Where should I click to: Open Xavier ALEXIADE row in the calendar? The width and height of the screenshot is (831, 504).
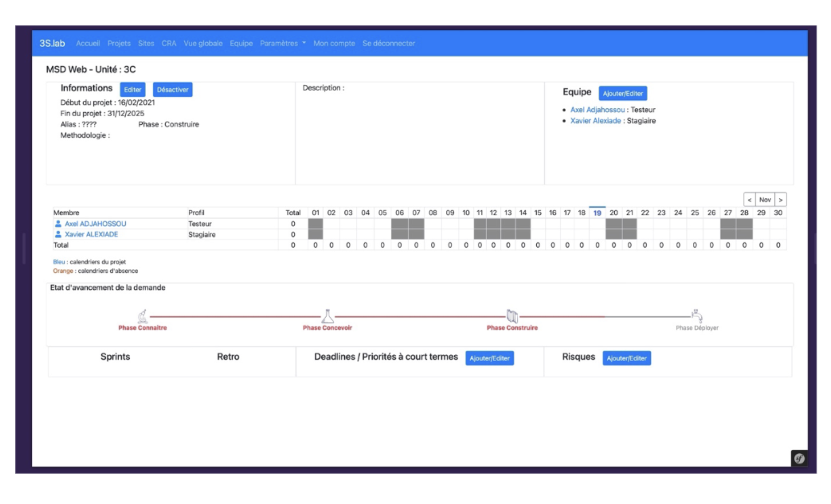[91, 234]
